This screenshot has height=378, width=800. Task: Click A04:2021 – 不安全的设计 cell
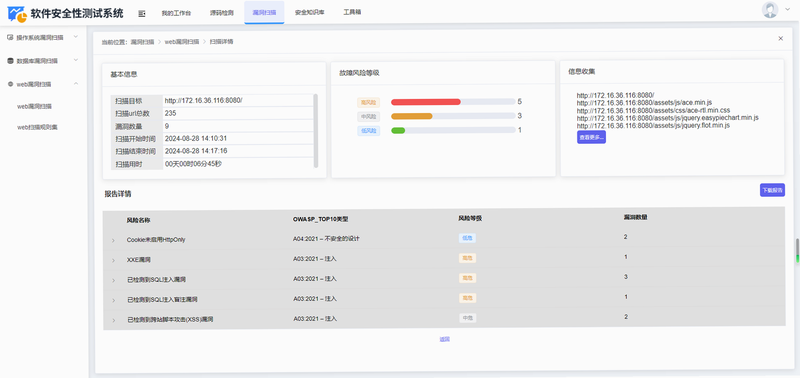click(326, 238)
